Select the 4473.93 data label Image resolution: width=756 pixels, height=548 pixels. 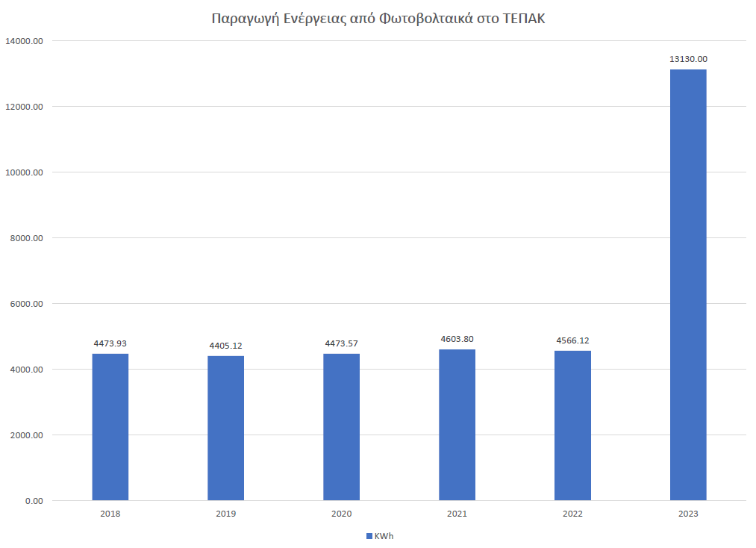tap(110, 343)
